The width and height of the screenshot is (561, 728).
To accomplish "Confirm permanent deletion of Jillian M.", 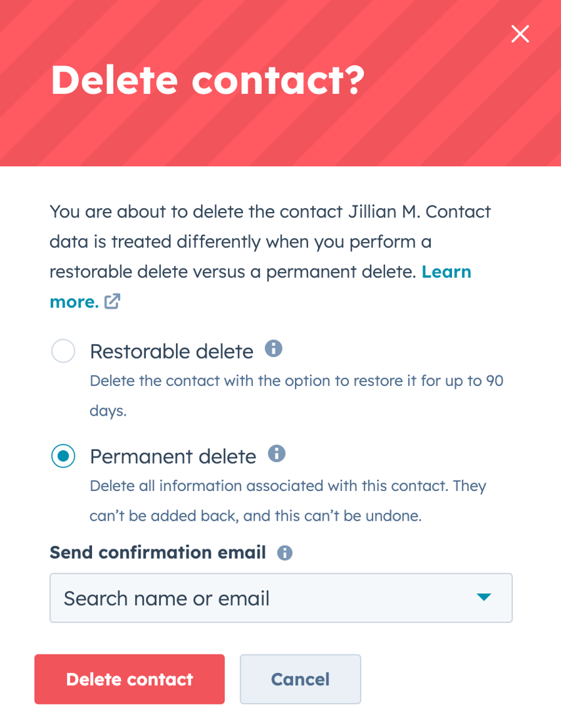I will tap(129, 679).
